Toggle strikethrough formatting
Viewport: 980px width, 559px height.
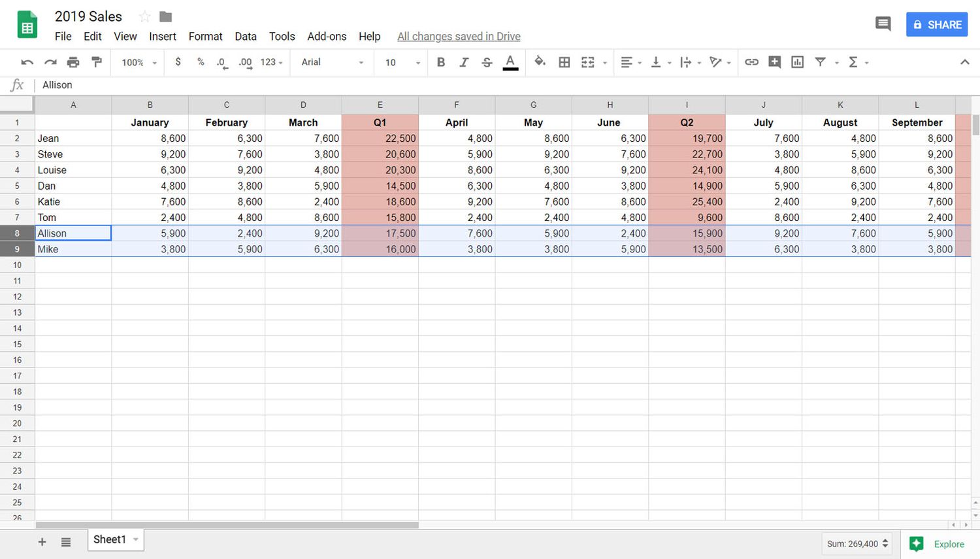tap(487, 61)
